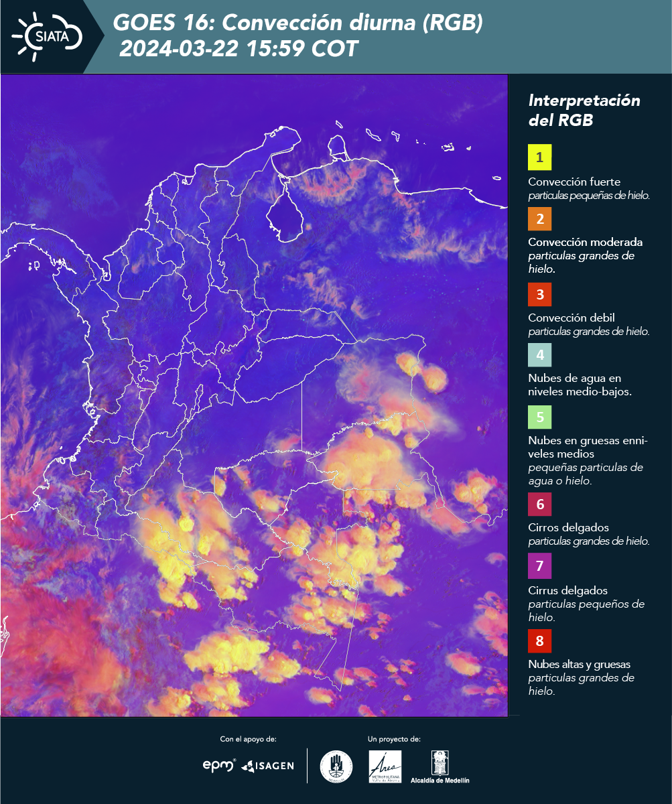Select the orange swatch numbered 2

pyautogui.click(x=540, y=218)
